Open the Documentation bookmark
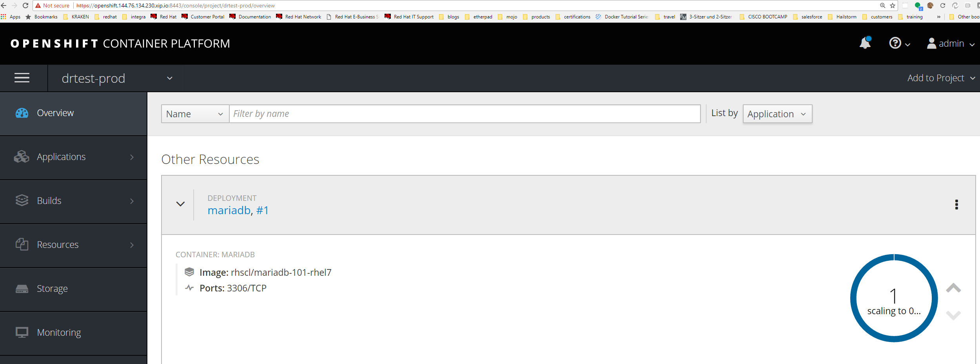 click(250, 17)
